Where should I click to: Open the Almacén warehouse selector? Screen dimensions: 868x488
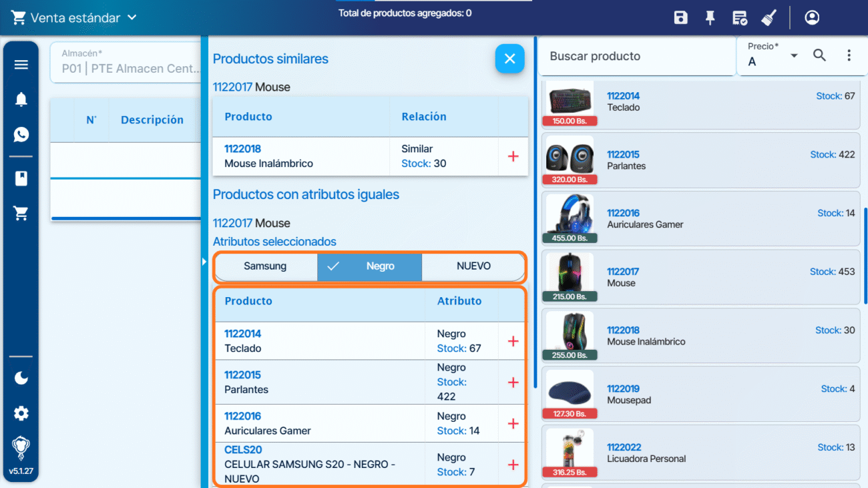point(126,63)
